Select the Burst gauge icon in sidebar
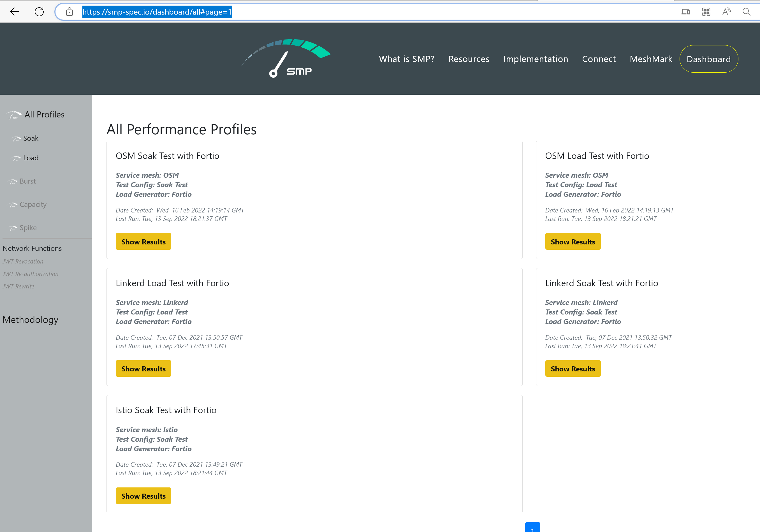Viewport: 760px width, 532px height. coord(13,181)
